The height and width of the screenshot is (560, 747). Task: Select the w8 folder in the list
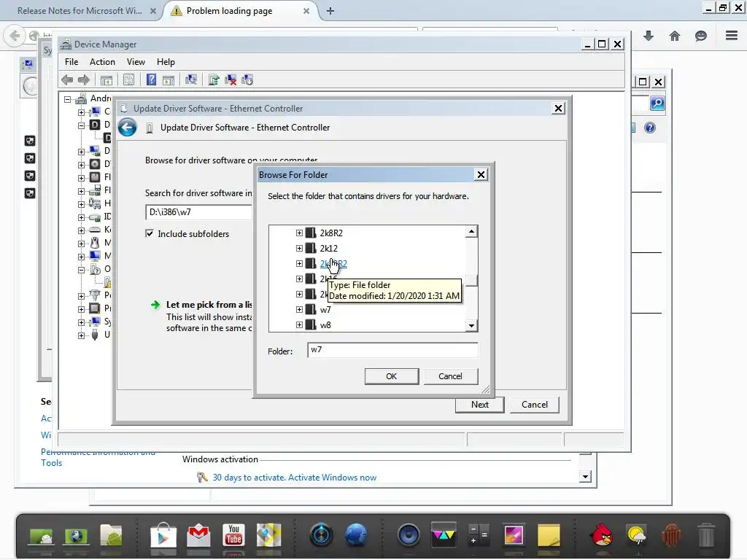[325, 324]
